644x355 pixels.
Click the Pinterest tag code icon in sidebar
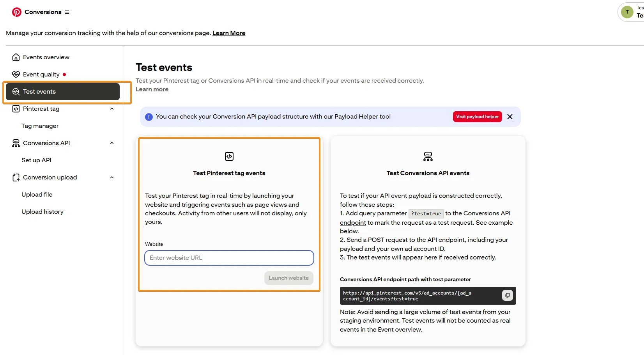point(16,109)
